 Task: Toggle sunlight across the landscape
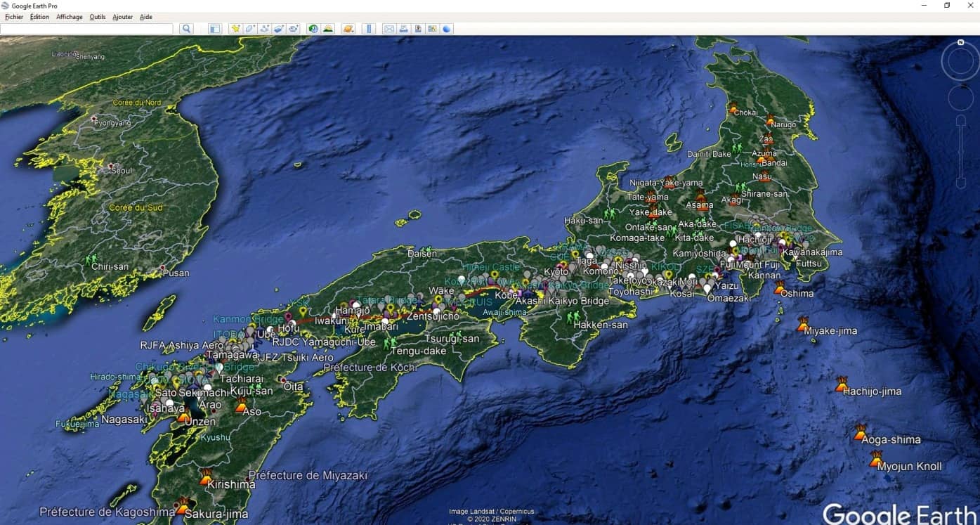point(328,29)
